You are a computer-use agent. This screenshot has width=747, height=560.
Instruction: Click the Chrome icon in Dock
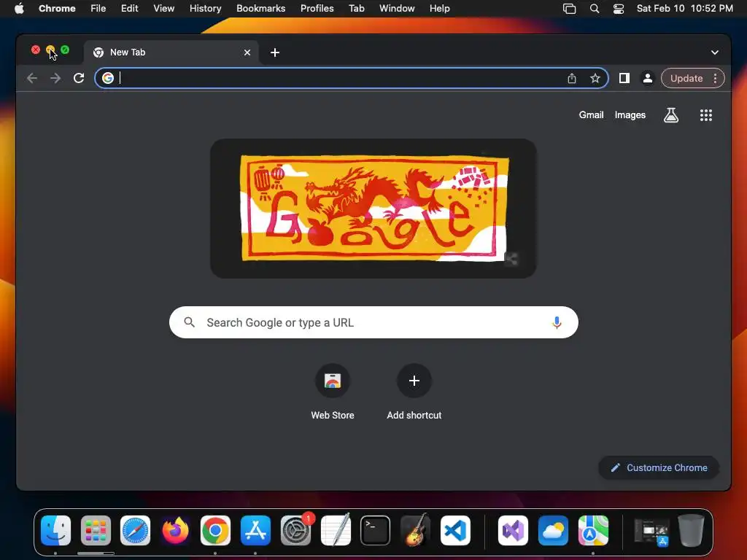pos(215,530)
